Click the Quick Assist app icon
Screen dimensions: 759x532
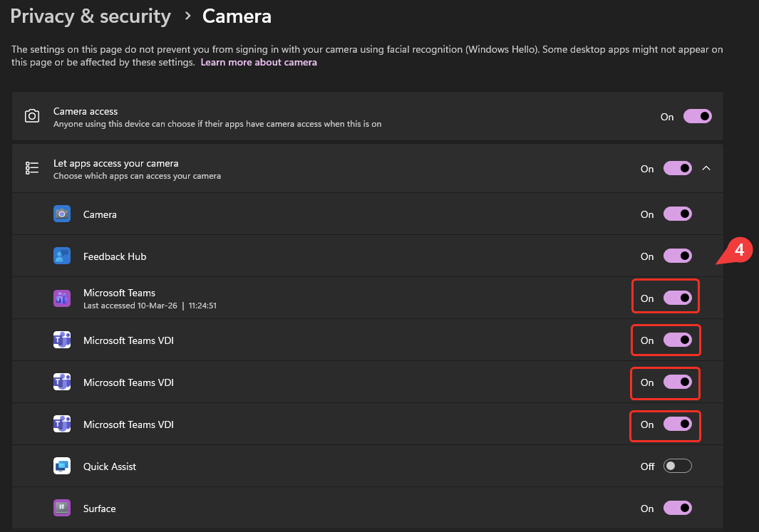[x=62, y=466]
